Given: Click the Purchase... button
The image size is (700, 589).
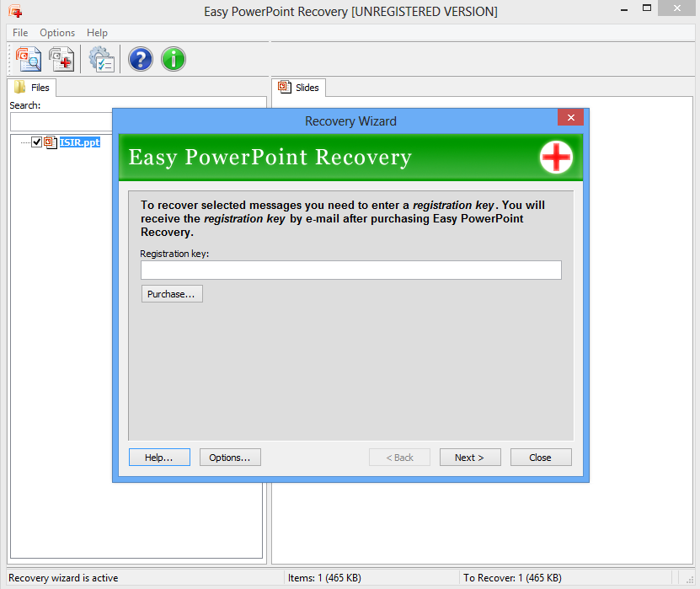Looking at the screenshot, I should coord(172,294).
